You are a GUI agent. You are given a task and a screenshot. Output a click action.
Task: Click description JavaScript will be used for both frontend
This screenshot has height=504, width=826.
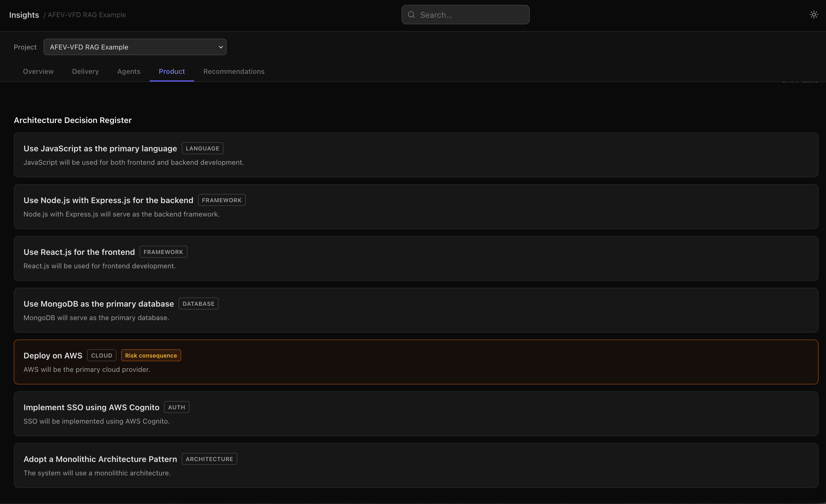point(134,162)
